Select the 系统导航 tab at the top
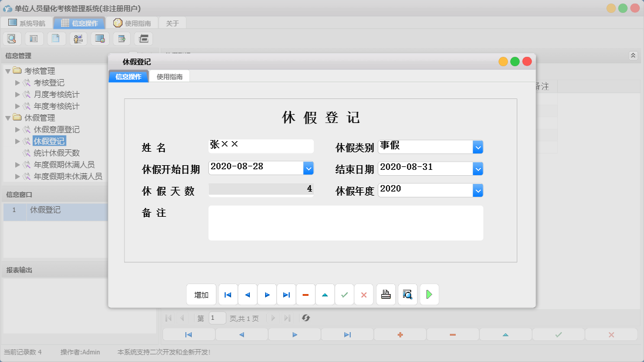644x362 pixels. tap(27, 23)
